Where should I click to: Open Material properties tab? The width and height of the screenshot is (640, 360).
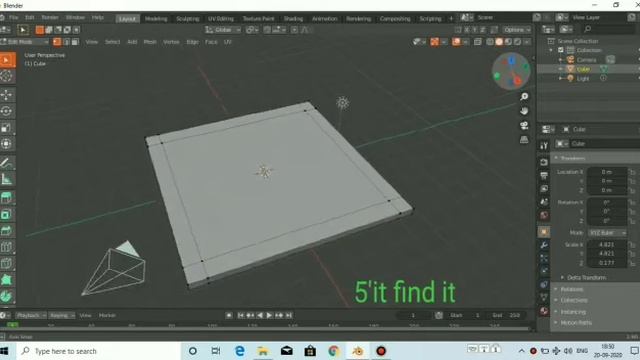pos(544,311)
